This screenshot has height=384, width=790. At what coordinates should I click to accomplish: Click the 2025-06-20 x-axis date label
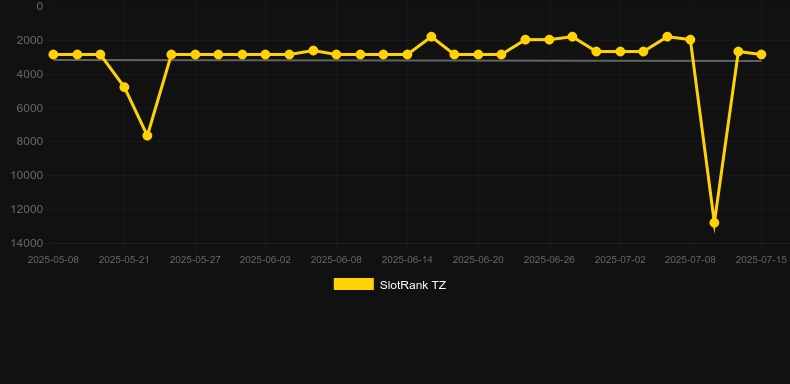pyautogui.click(x=478, y=260)
